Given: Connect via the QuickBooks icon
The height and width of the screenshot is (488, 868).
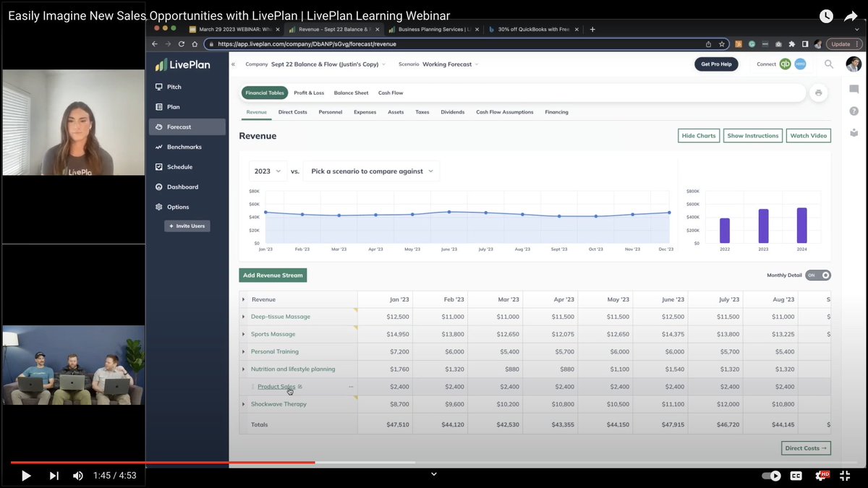Looking at the screenshot, I should (783, 64).
